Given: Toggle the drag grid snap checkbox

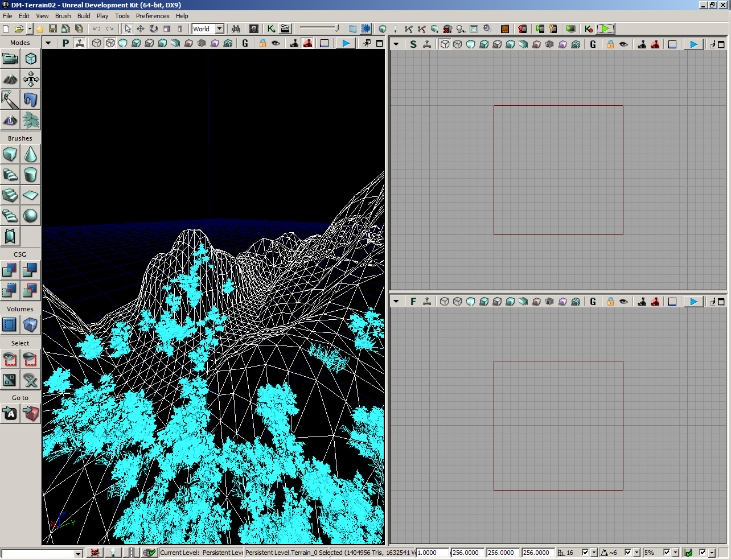Looking at the screenshot, I should coord(585,552).
